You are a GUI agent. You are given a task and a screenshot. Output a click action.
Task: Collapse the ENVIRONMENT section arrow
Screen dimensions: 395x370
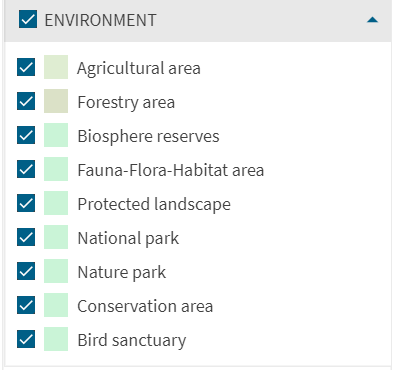pyautogui.click(x=372, y=20)
